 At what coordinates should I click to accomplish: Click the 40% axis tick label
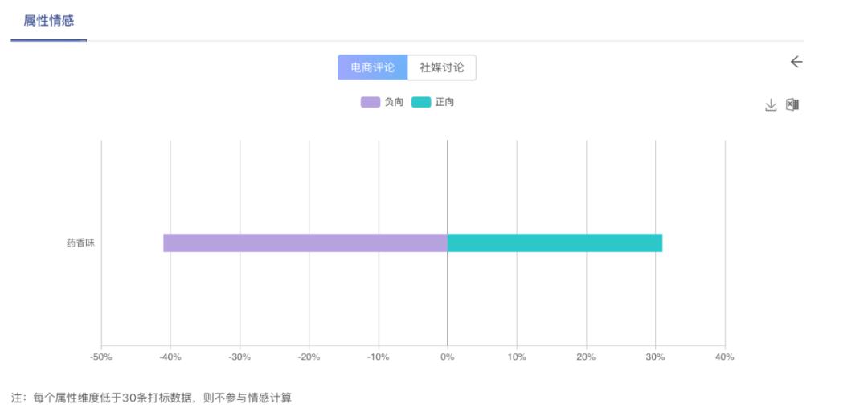[x=724, y=357]
